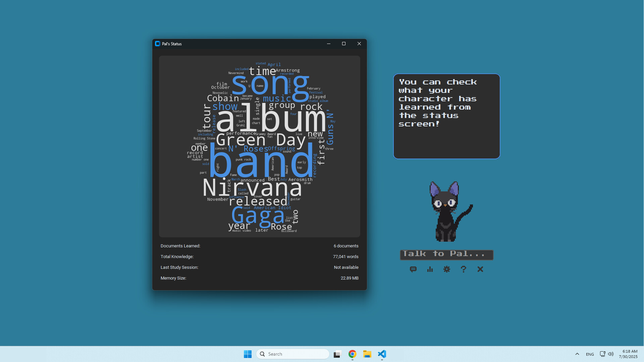
Task: Select the ENG language indicator
Action: (590, 354)
